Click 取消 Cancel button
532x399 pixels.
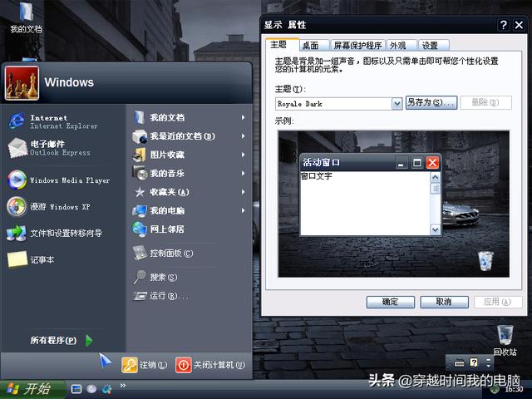point(444,302)
